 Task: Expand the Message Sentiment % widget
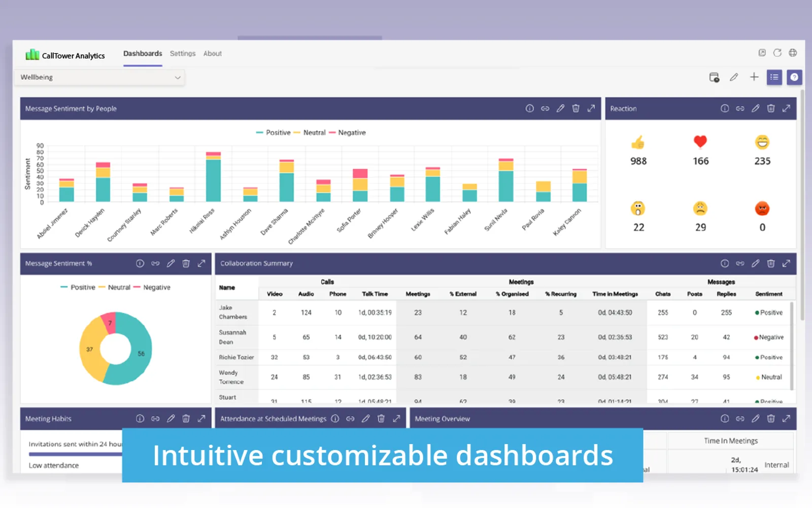pos(201,263)
